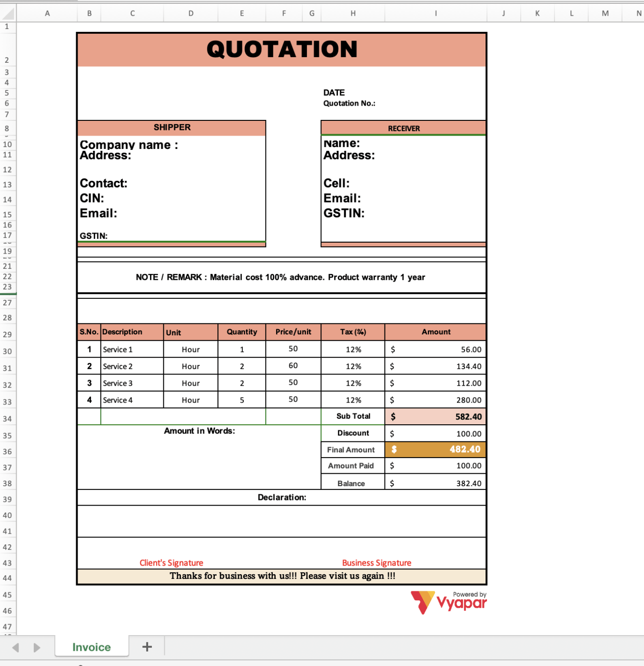This screenshot has width=644, height=666.
Task: Select shipper Contact cell
Action: coord(104,183)
